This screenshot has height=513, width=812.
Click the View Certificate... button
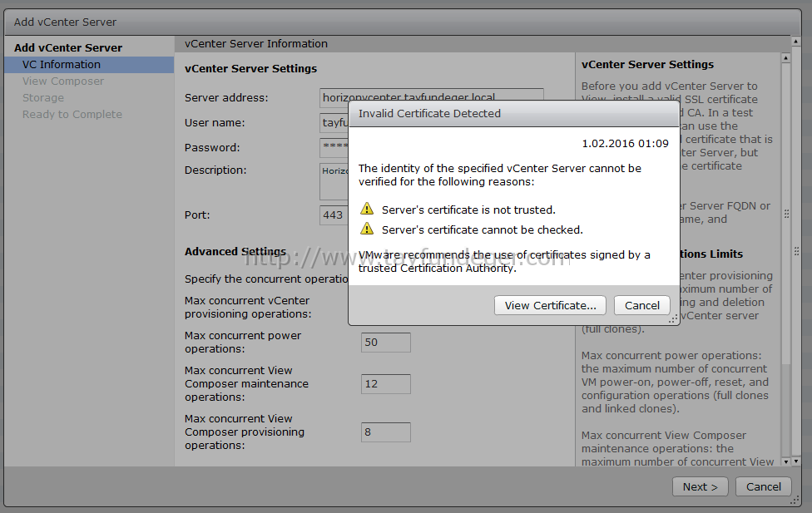click(550, 305)
